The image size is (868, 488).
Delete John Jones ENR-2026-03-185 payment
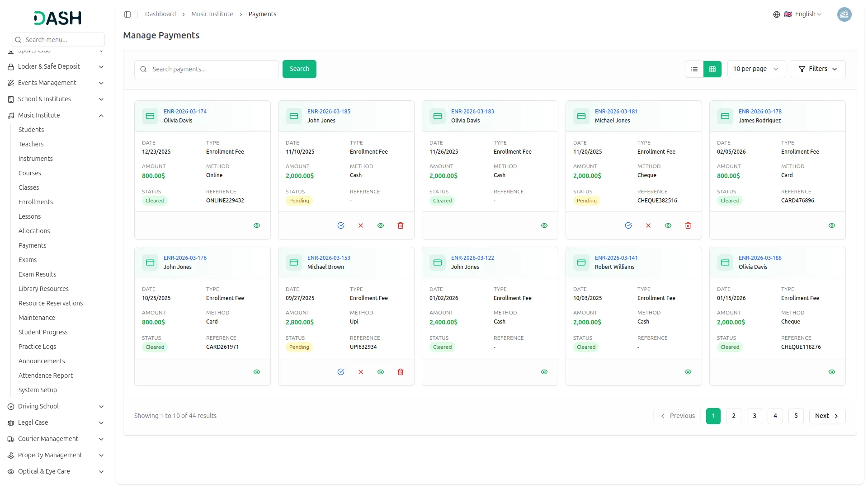[401, 225]
